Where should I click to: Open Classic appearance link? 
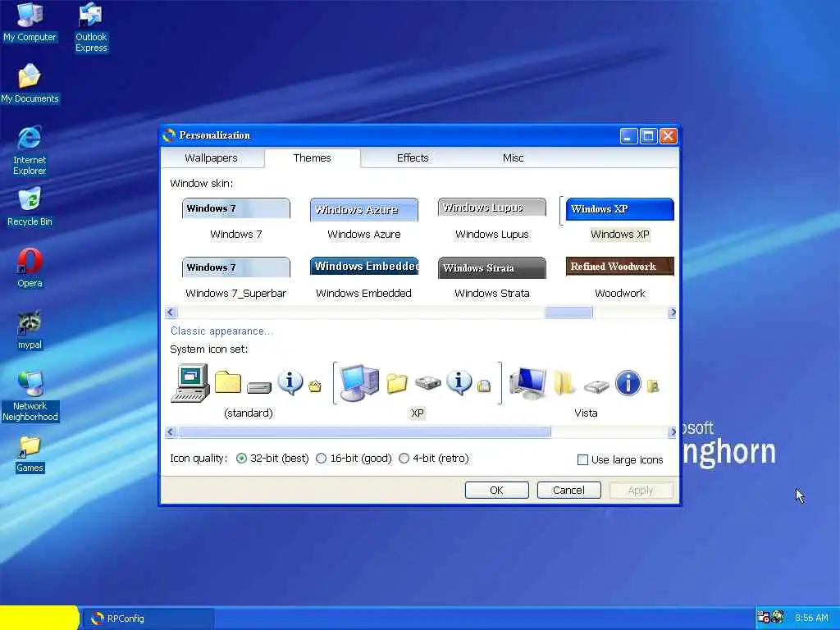click(221, 331)
